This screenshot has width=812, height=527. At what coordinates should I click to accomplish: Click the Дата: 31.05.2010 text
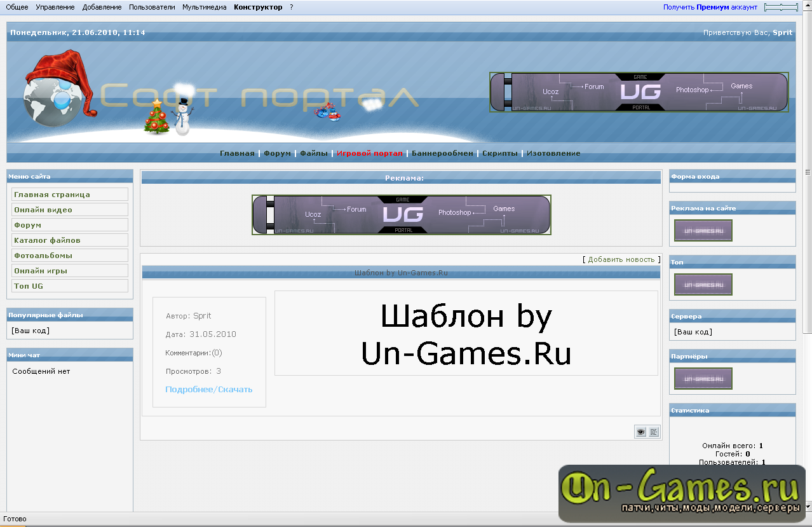(x=201, y=334)
